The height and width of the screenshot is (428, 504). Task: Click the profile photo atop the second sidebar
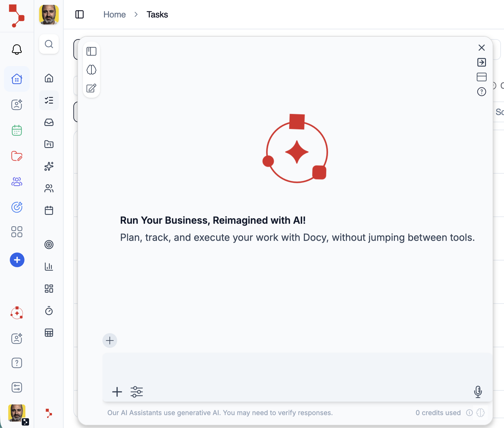coord(49,15)
